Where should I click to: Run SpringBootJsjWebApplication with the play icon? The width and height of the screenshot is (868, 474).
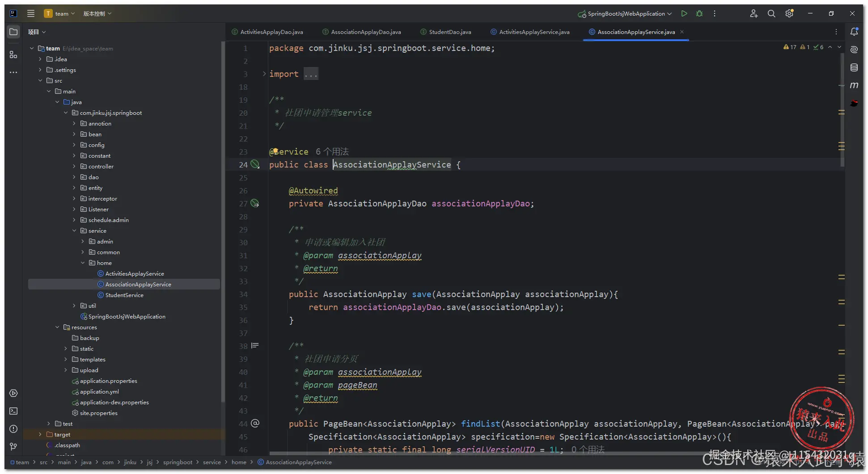point(684,13)
